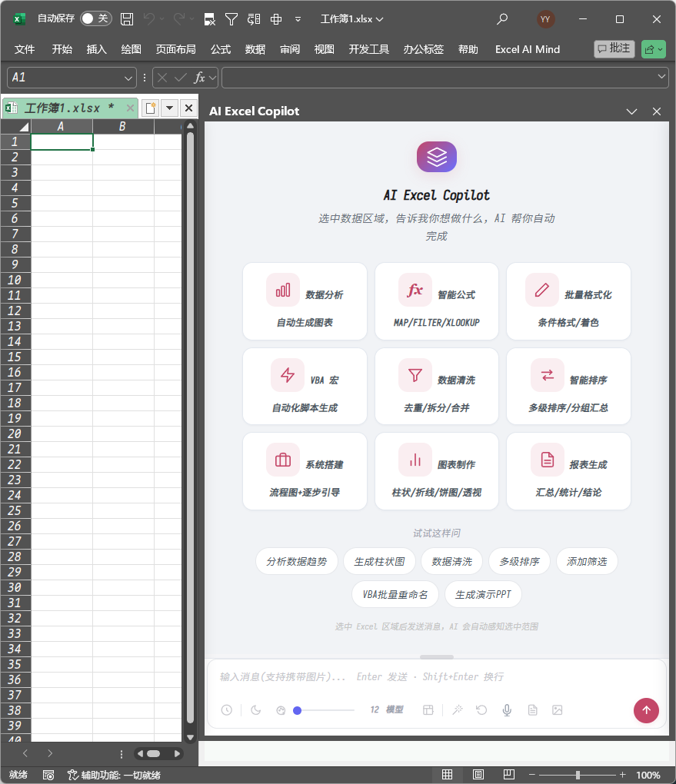Click the 数据清洗 suggestion chip
676x784 pixels.
(x=452, y=562)
